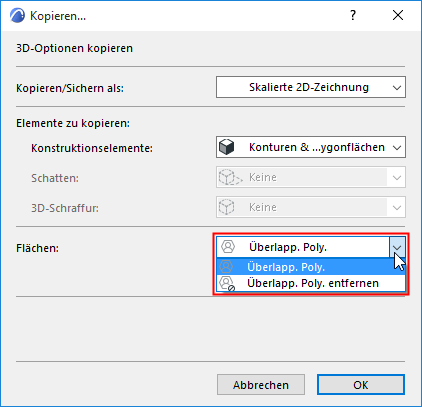Screen dimensions: 422x407
Task: Close the Kopieren dialog window
Action: 398,15
